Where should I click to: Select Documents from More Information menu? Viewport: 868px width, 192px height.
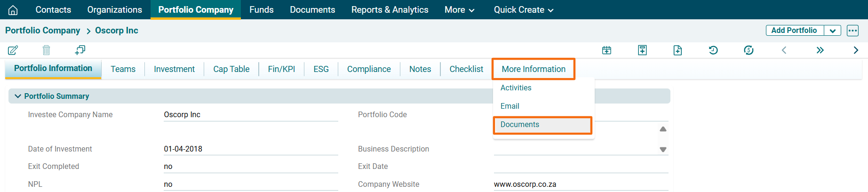pos(520,125)
